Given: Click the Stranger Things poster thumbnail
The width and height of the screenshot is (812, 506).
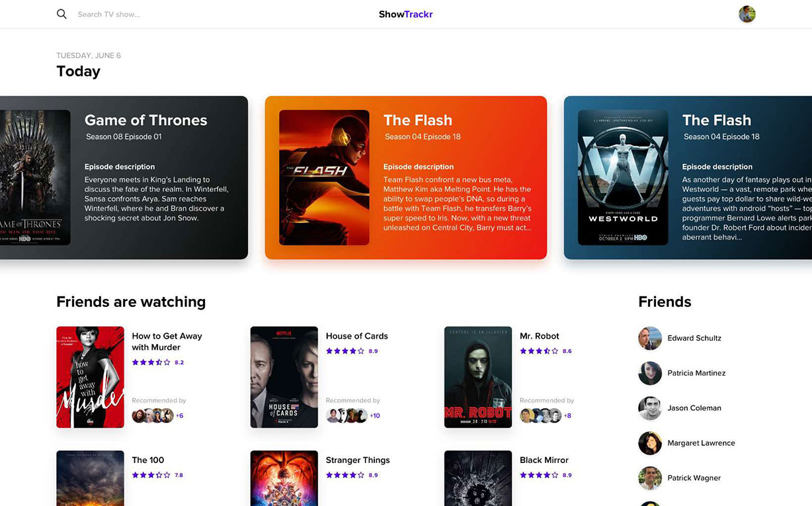Looking at the screenshot, I should point(284,478).
